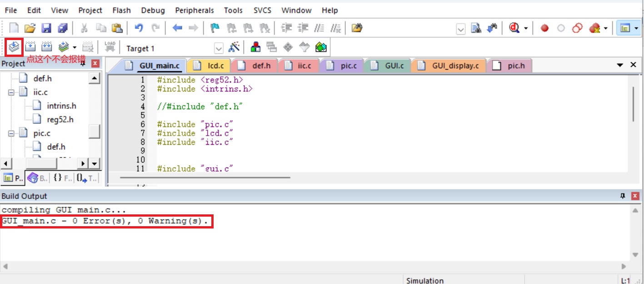Viewport: 644px width, 284px height.
Task: Open the Find text combo box dropdown
Action: point(461,29)
